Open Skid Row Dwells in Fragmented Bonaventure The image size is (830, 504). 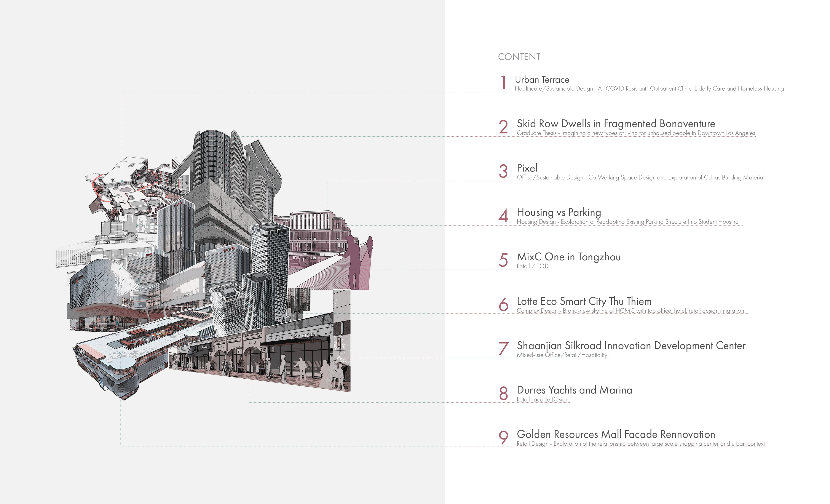pyautogui.click(x=616, y=124)
